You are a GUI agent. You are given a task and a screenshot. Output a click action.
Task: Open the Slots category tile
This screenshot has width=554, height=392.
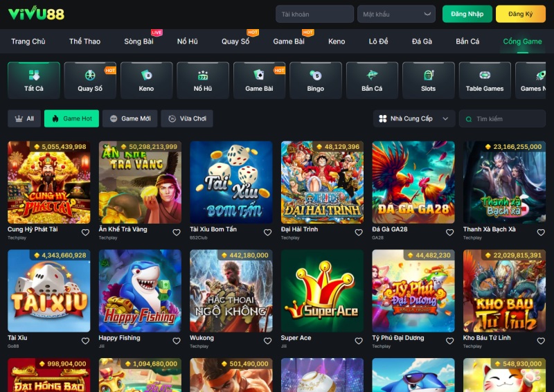[428, 80]
